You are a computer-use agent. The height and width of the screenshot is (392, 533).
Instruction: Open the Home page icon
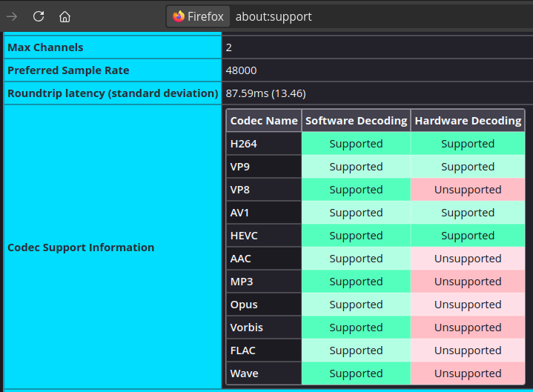pos(64,16)
